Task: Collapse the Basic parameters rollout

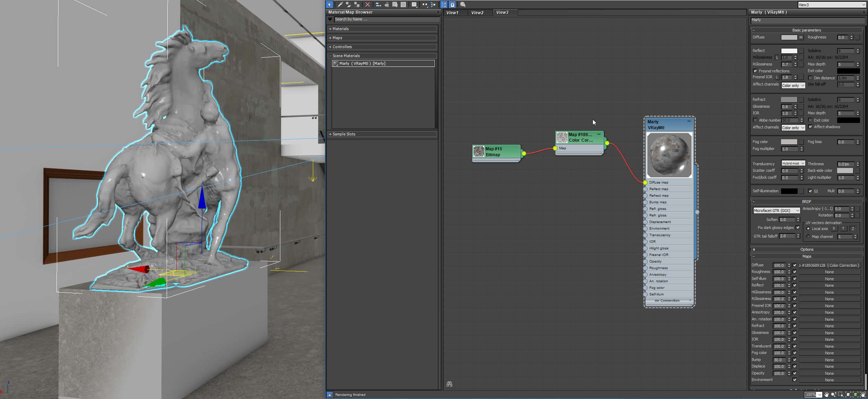Action: [x=806, y=30]
